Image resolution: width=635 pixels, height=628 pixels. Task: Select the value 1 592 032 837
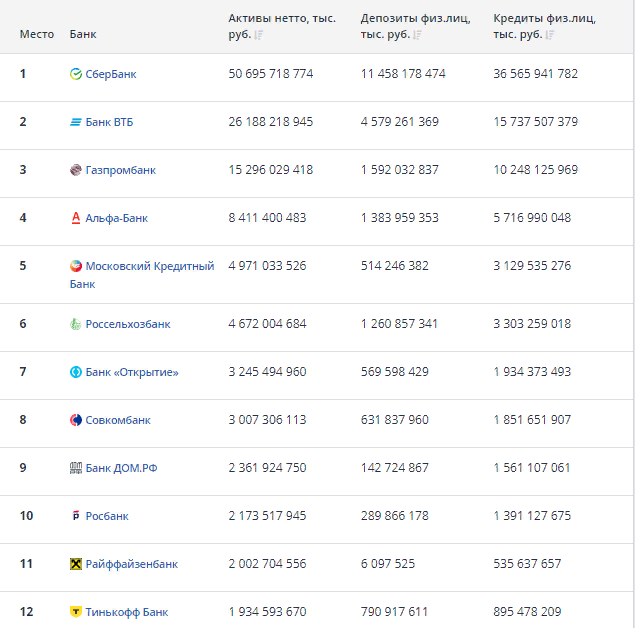[x=400, y=170]
